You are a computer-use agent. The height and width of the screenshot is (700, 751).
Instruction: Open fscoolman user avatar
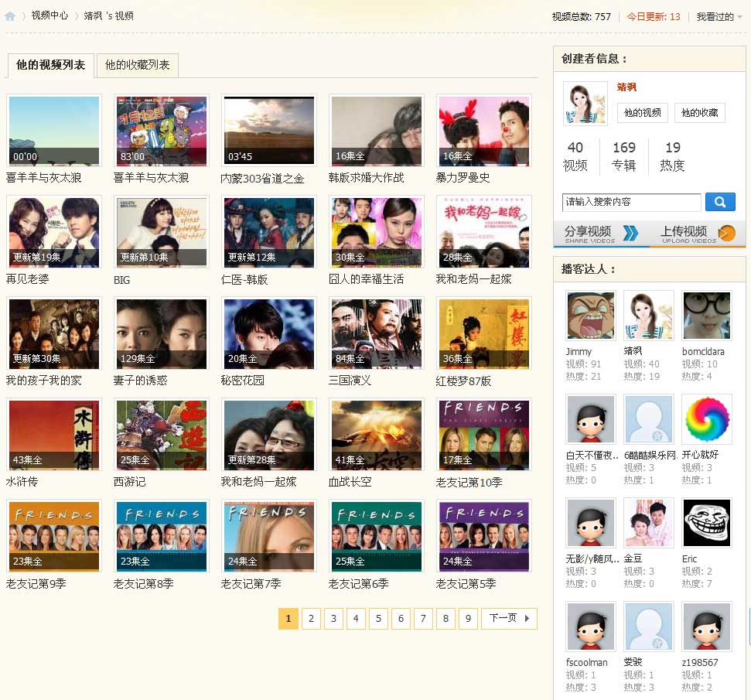tap(591, 627)
